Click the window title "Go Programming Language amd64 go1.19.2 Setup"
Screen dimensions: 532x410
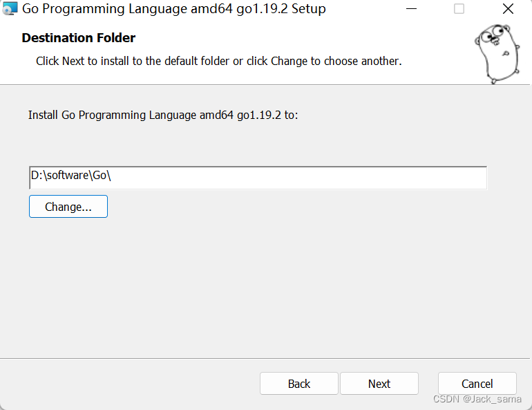(173, 9)
